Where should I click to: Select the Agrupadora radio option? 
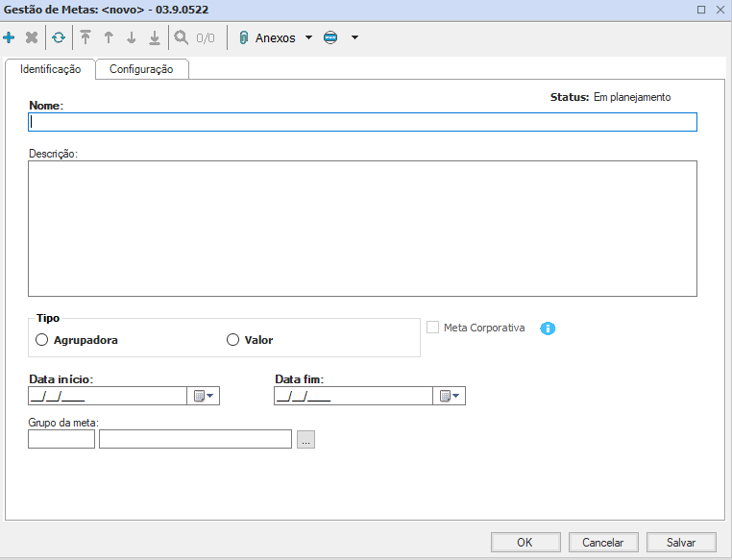[x=41, y=339]
